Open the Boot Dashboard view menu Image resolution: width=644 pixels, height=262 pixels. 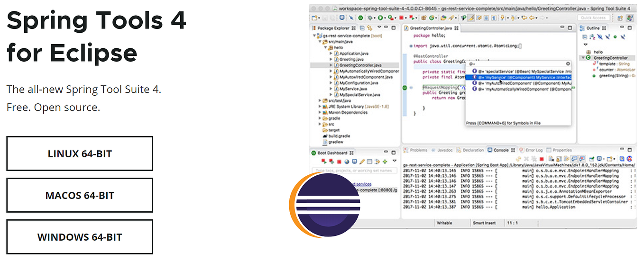tap(395, 161)
